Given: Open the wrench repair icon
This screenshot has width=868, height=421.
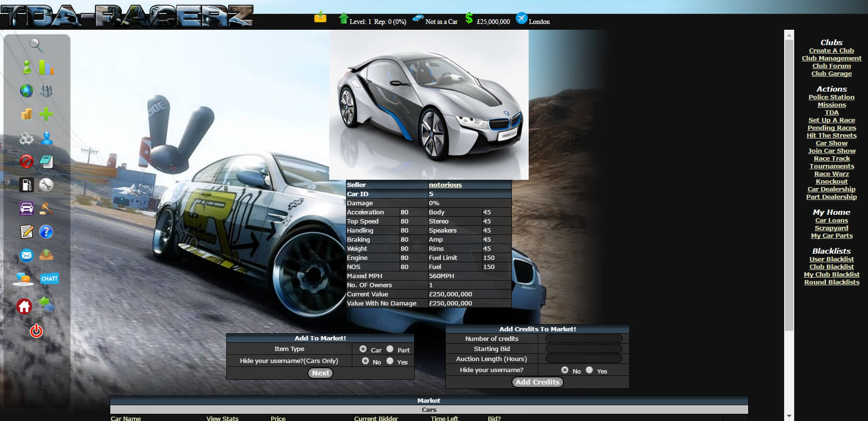Looking at the screenshot, I should (x=46, y=185).
